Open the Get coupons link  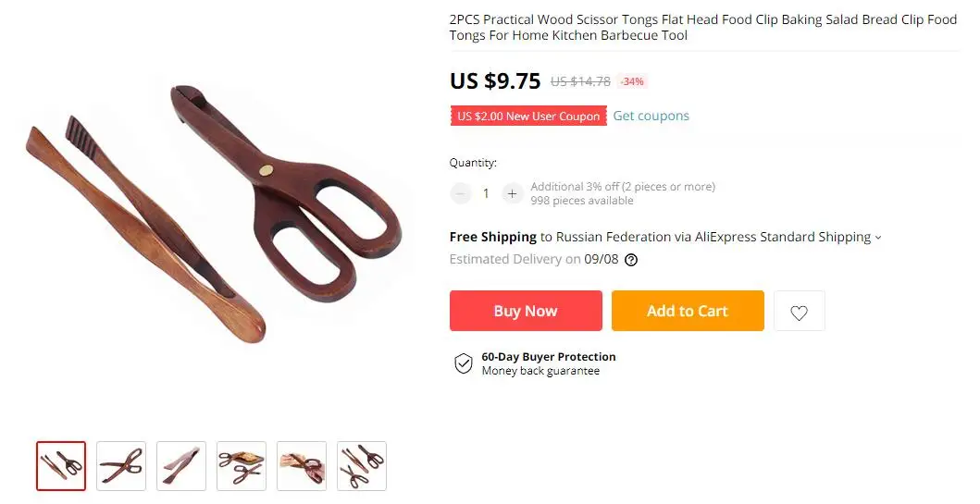coord(651,116)
